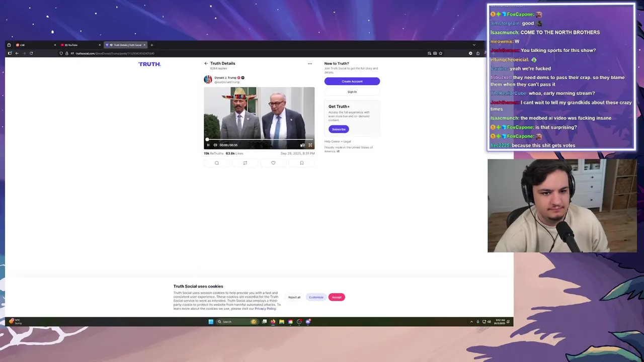
Task: Mute the video with the speaker icon
Action: (x=215, y=145)
